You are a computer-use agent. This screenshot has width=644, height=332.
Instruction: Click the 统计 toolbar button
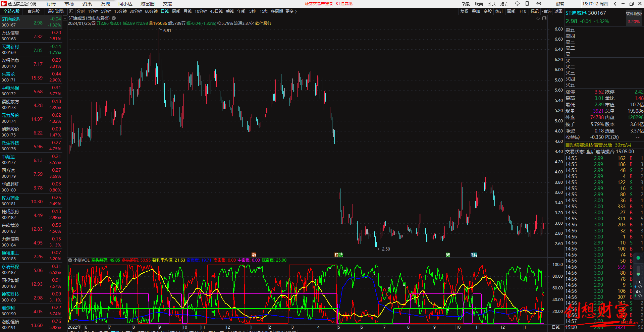[x=499, y=11]
